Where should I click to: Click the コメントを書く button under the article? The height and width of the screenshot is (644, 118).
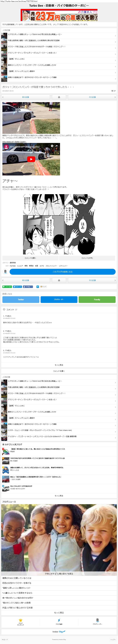(x=30, y=258)
